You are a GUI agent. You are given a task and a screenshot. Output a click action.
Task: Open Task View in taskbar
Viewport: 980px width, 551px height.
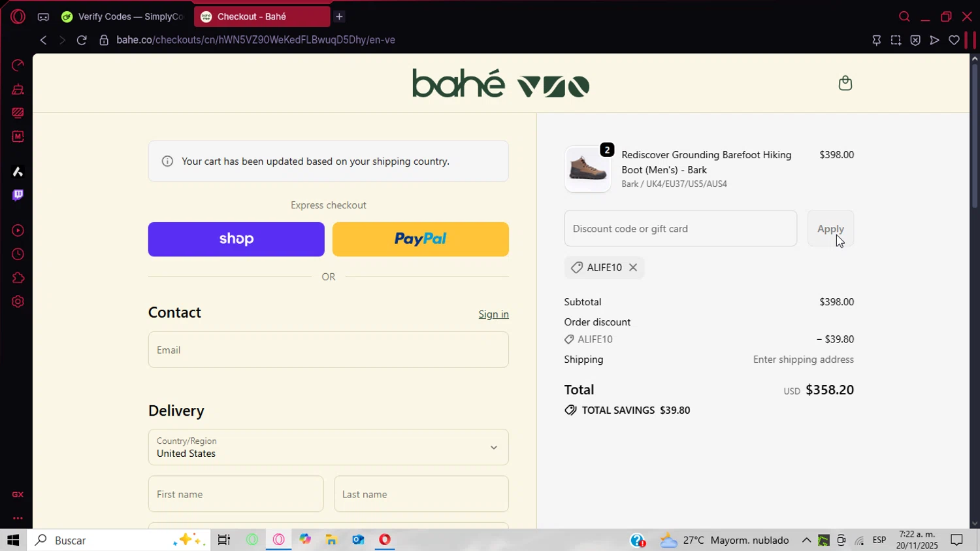click(224, 540)
